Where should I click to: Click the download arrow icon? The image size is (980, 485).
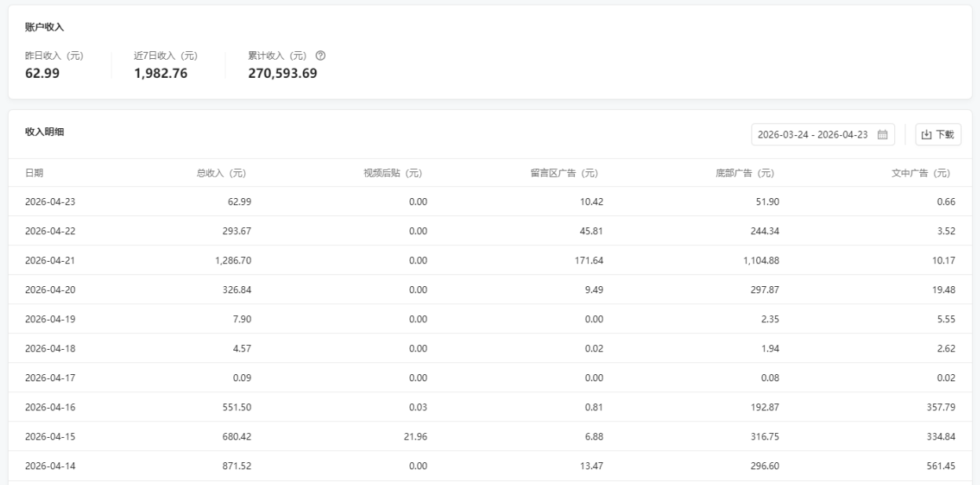(927, 134)
